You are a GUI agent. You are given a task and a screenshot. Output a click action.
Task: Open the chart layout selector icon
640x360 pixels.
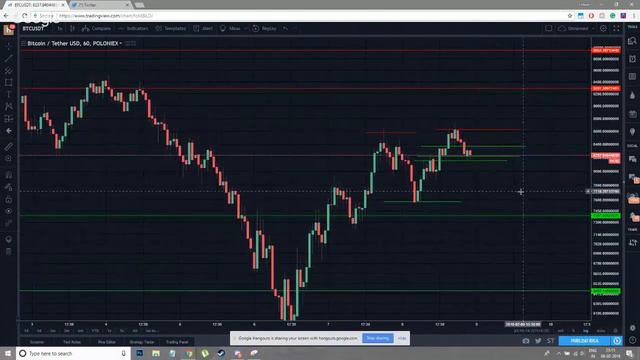click(549, 29)
